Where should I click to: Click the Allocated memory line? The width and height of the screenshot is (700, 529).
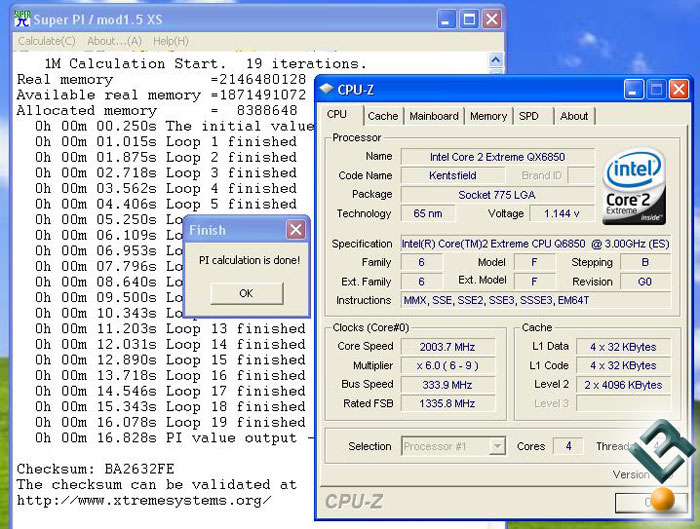tap(157, 110)
